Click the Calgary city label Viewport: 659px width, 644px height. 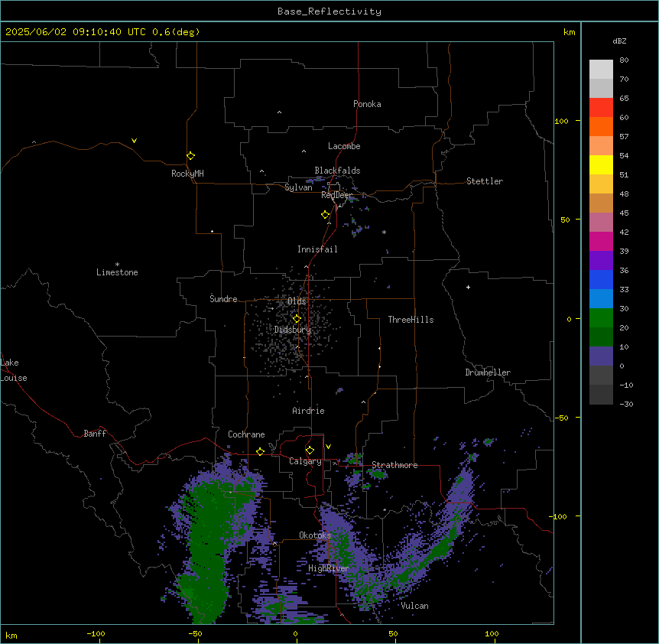pyautogui.click(x=305, y=461)
